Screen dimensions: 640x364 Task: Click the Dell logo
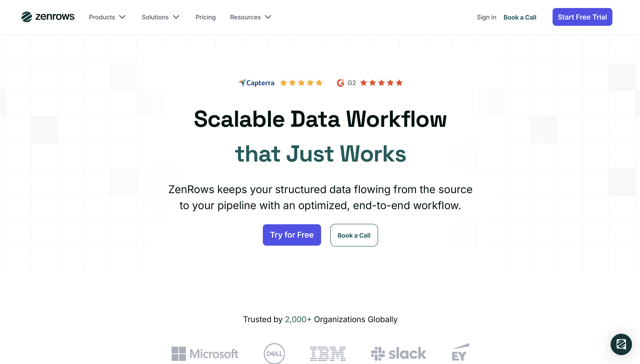(274, 353)
